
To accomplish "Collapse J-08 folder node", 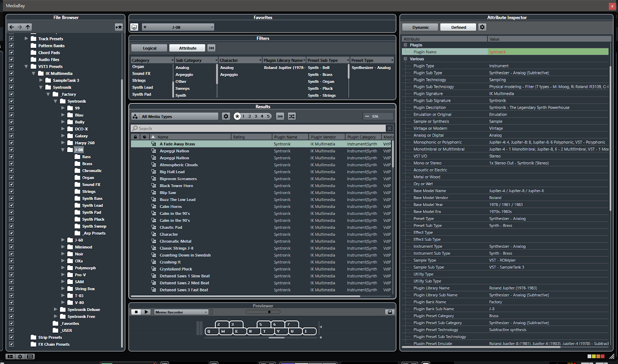I will click(63, 150).
